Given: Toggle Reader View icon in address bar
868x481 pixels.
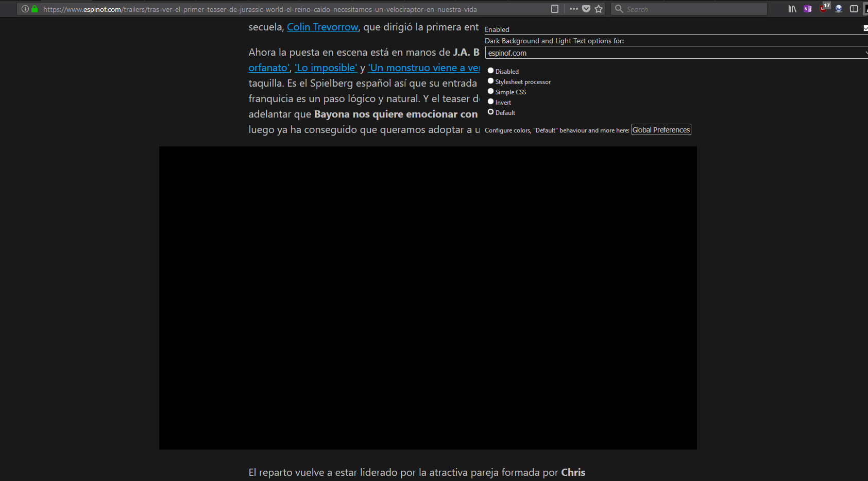Looking at the screenshot, I should (555, 9).
